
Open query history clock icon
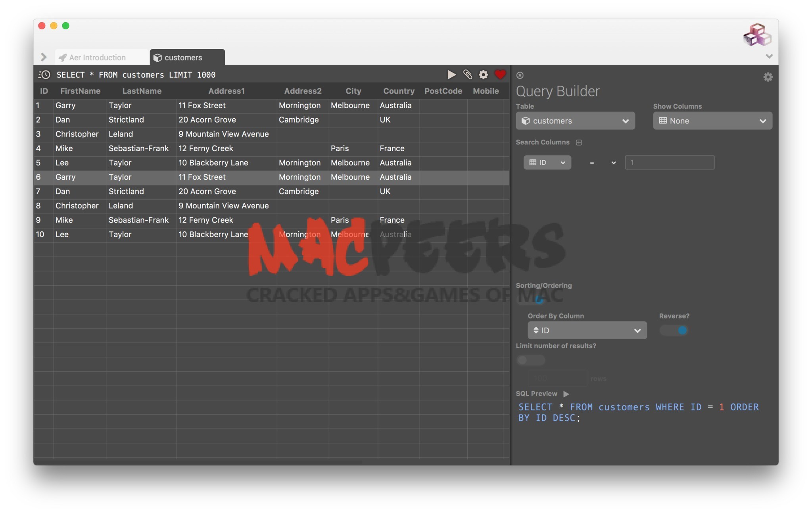coord(44,75)
